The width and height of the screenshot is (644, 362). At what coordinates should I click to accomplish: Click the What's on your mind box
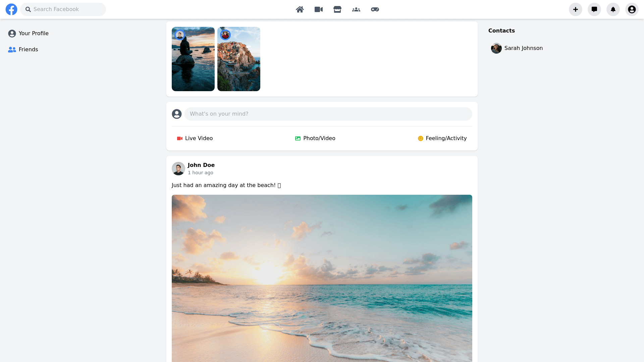[x=328, y=114]
